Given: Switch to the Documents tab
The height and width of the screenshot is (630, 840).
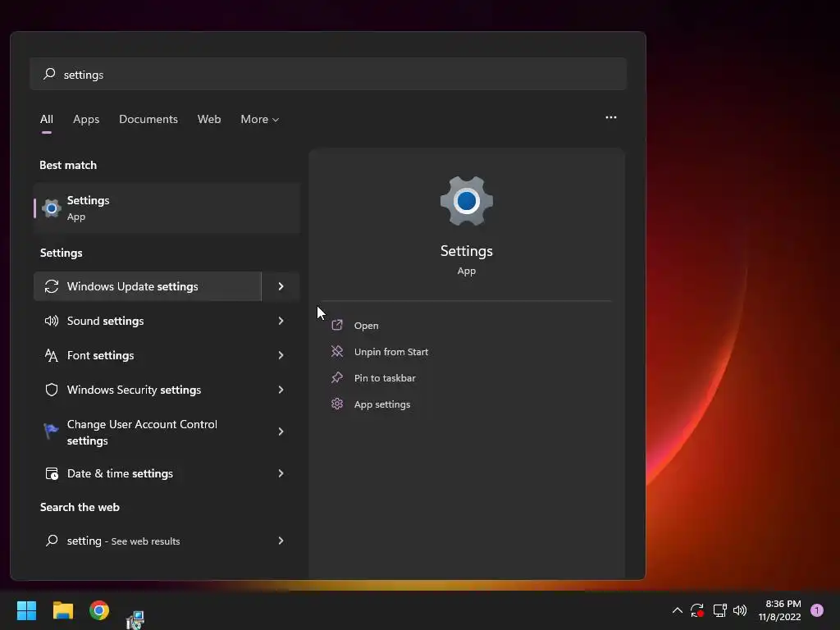Looking at the screenshot, I should [x=148, y=119].
